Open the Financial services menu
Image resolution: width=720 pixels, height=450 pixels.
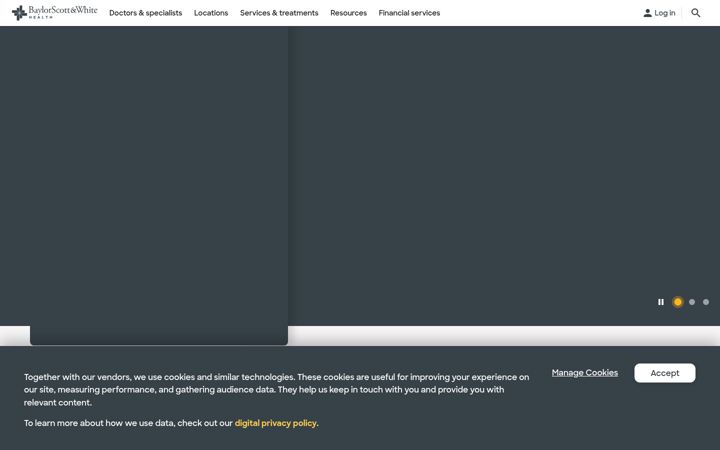pyautogui.click(x=409, y=13)
